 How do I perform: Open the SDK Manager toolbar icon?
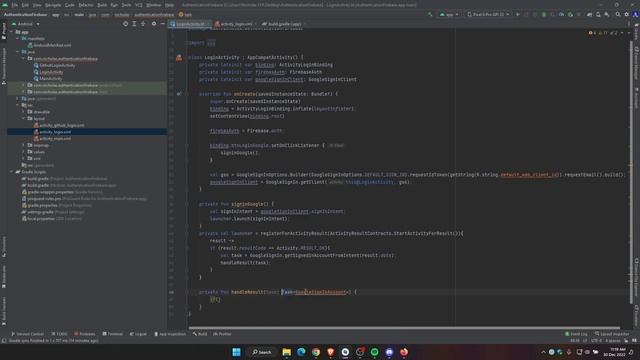[x=607, y=15]
